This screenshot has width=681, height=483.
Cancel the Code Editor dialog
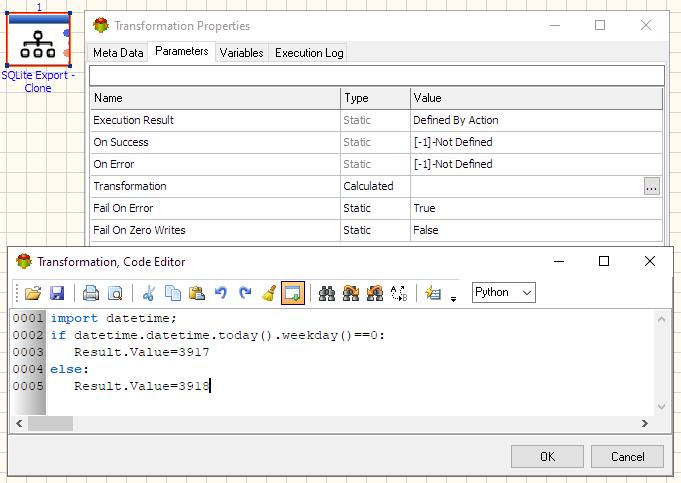pos(627,457)
